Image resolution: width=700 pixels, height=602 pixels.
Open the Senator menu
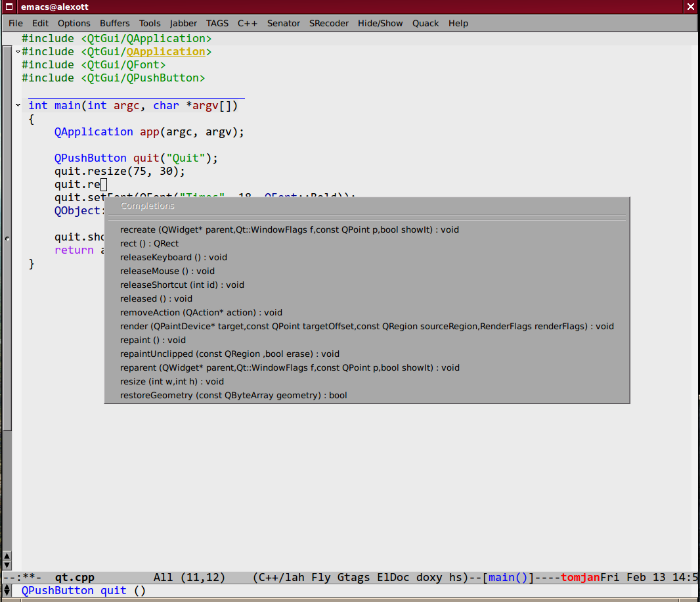click(x=284, y=23)
